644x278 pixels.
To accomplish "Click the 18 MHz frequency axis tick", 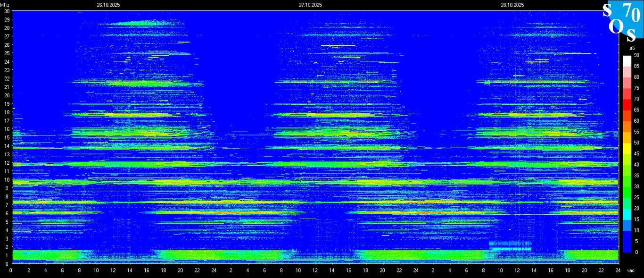I will [x=7, y=112].
